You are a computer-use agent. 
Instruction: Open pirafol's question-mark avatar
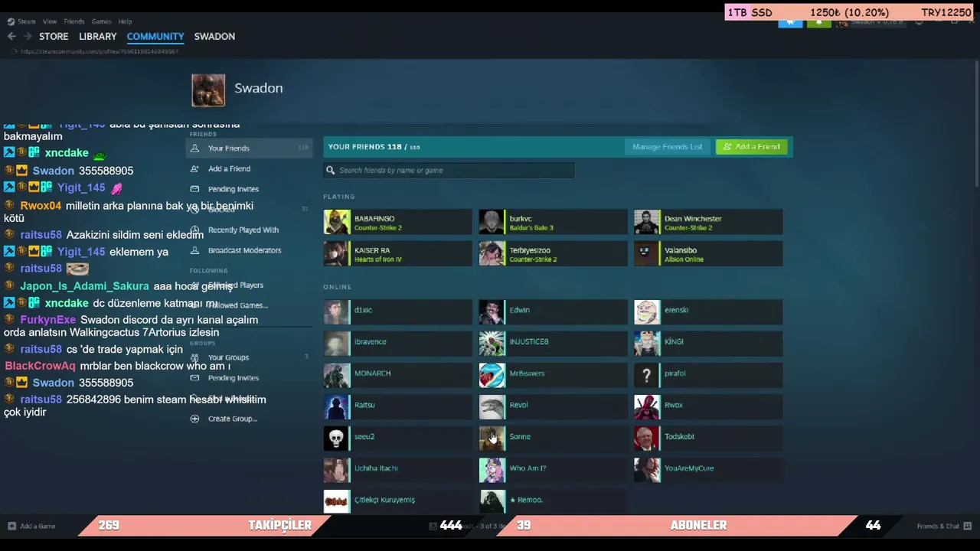647,376
